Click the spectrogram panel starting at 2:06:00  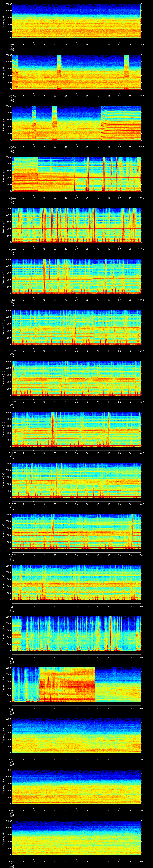[x=76, y=20]
